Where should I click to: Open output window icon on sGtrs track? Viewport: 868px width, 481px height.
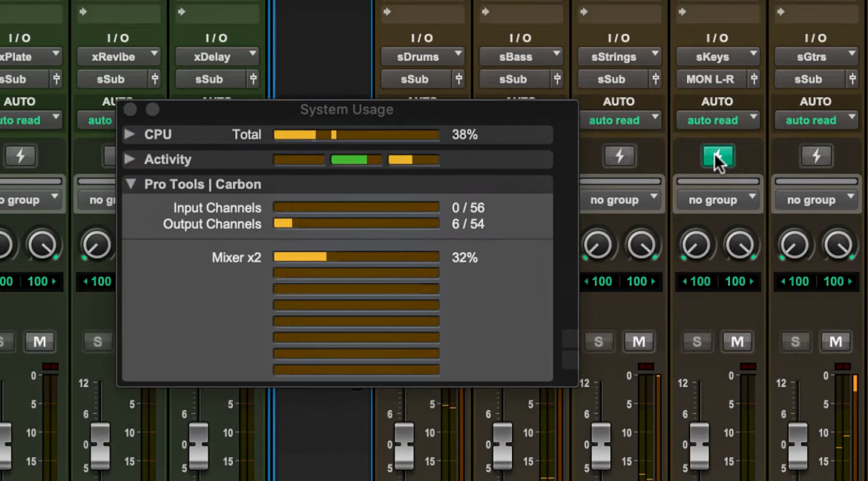(x=852, y=79)
